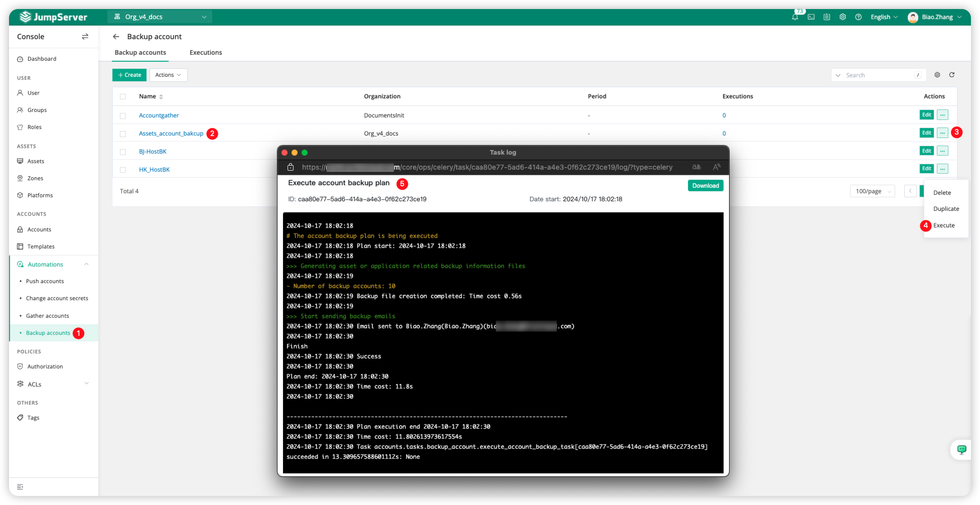This screenshot has width=980, height=505.
Task: Click the Create button
Action: [129, 75]
